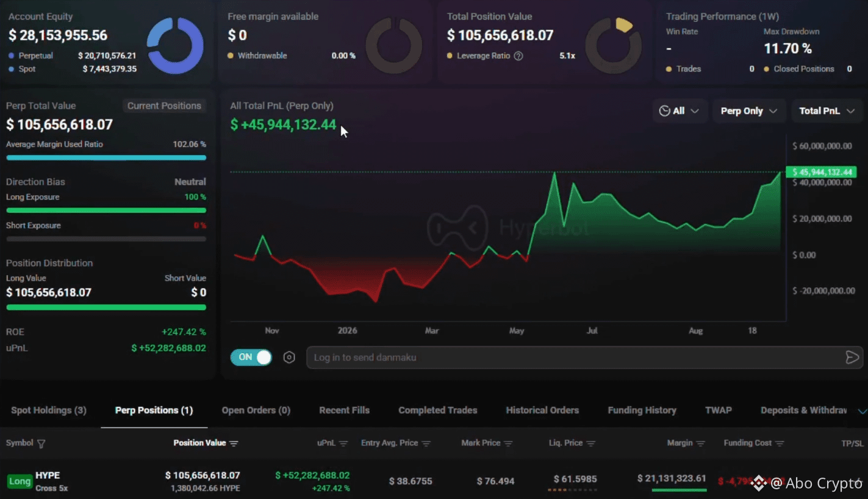
Task: Open the Open Orders (0) tab
Action: click(256, 411)
